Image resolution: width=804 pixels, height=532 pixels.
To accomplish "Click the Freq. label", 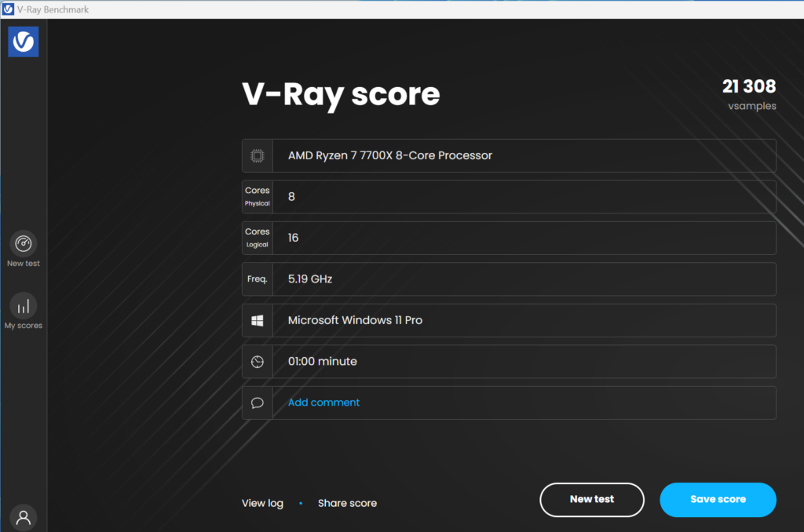I will pos(258,279).
